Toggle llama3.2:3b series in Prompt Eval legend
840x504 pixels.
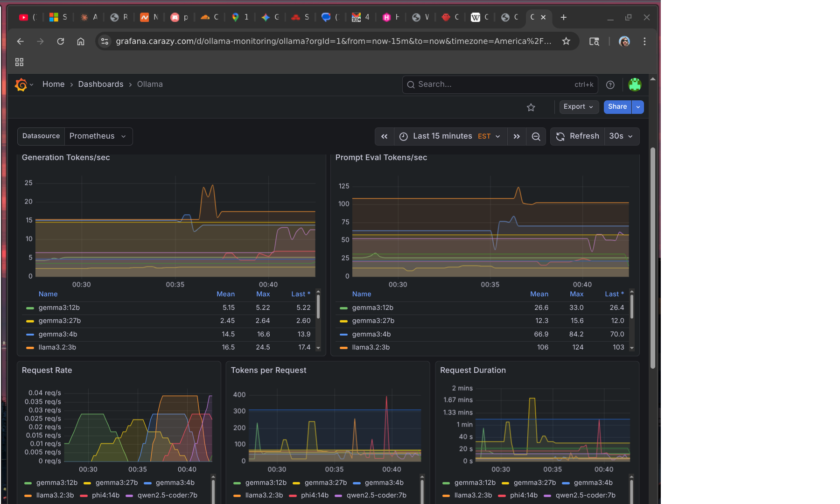click(x=371, y=347)
